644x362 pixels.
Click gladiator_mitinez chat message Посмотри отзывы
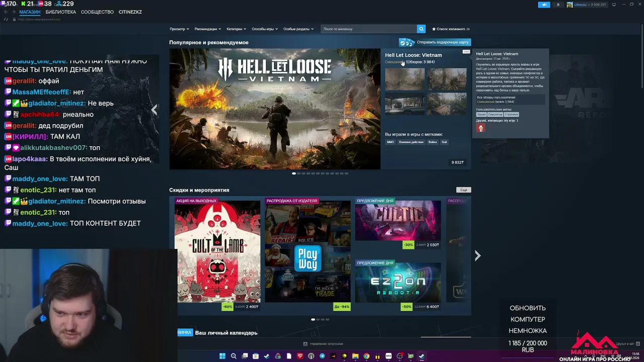[117, 201]
